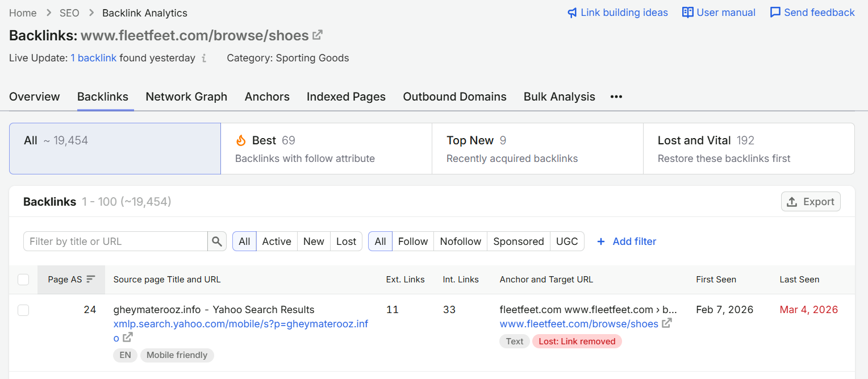Click the Feb 7, 2026 first seen date
Image resolution: width=868 pixels, height=379 pixels.
725,310
